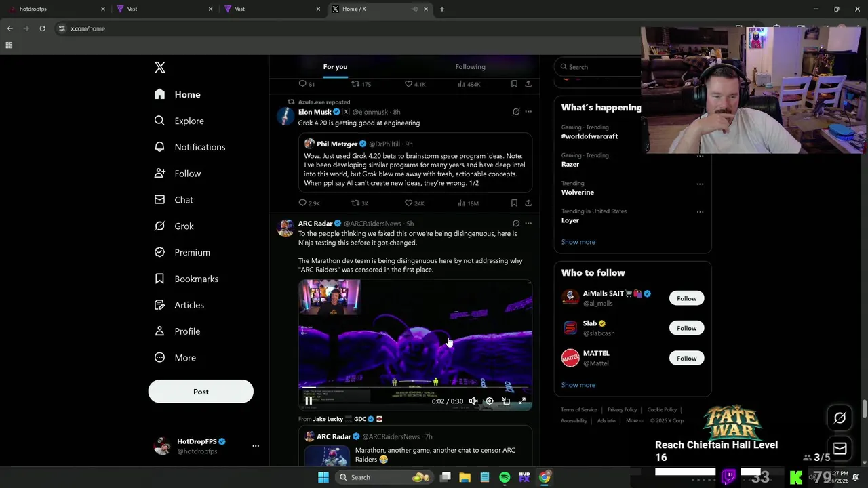Click the Premium verified badge icon
The image size is (868, 488).
point(159,252)
